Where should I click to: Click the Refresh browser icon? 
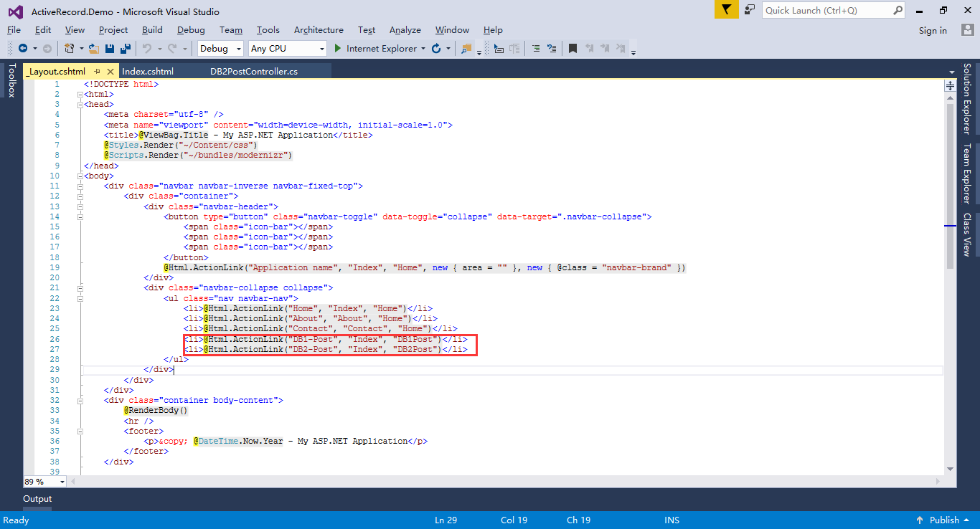click(x=435, y=49)
